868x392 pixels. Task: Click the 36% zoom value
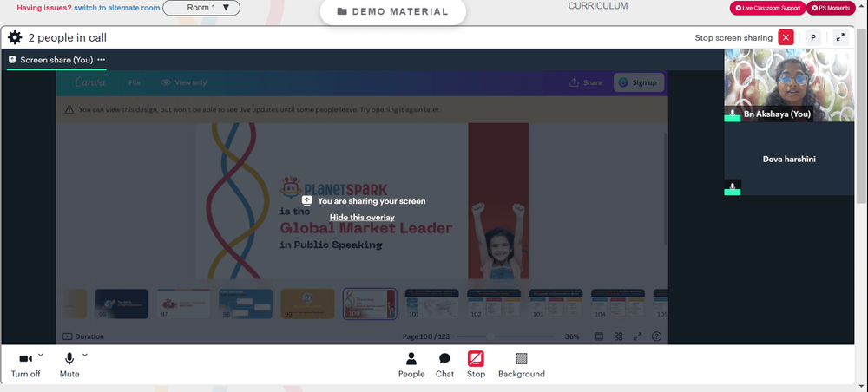(x=572, y=336)
